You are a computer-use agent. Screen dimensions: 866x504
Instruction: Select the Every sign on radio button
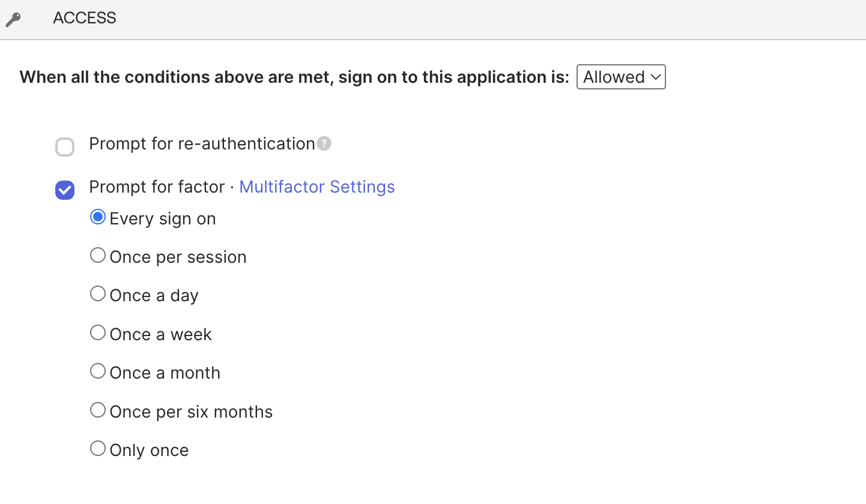click(x=98, y=217)
